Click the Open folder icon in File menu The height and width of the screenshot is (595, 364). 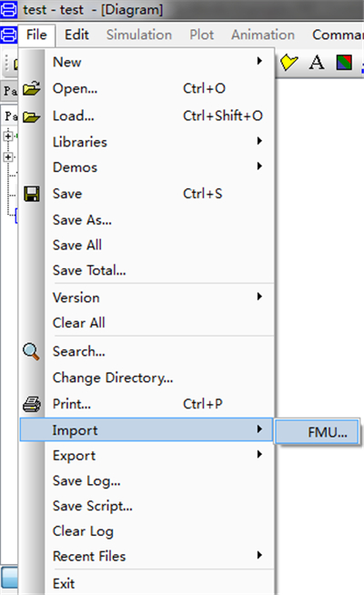[32, 88]
